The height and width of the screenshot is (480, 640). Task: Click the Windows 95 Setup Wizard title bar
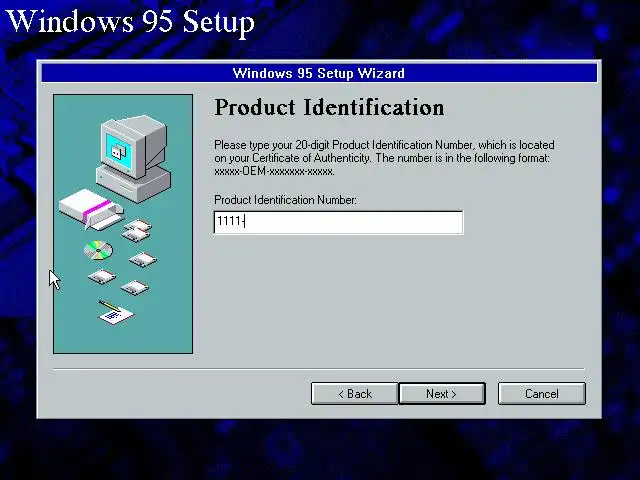319,73
